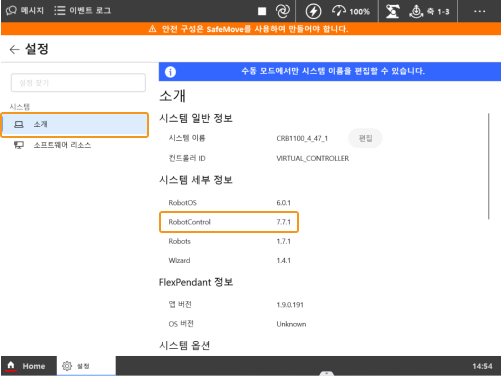Go to Home in the bottom bar

(29, 366)
